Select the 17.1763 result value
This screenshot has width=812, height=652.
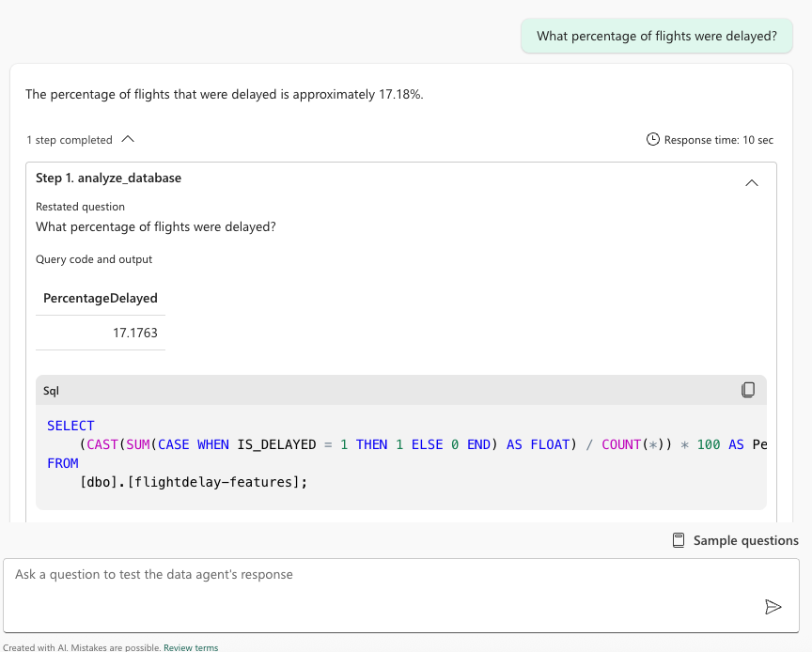tap(133, 333)
